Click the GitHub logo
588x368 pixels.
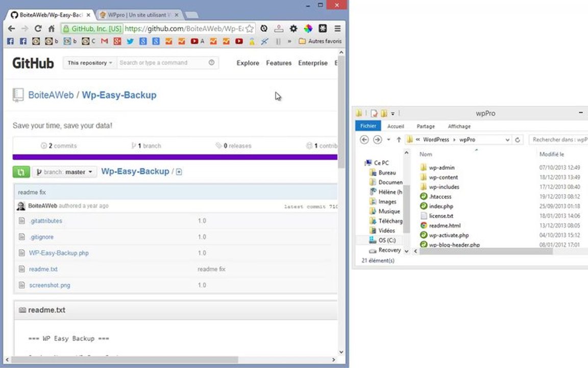pos(33,63)
